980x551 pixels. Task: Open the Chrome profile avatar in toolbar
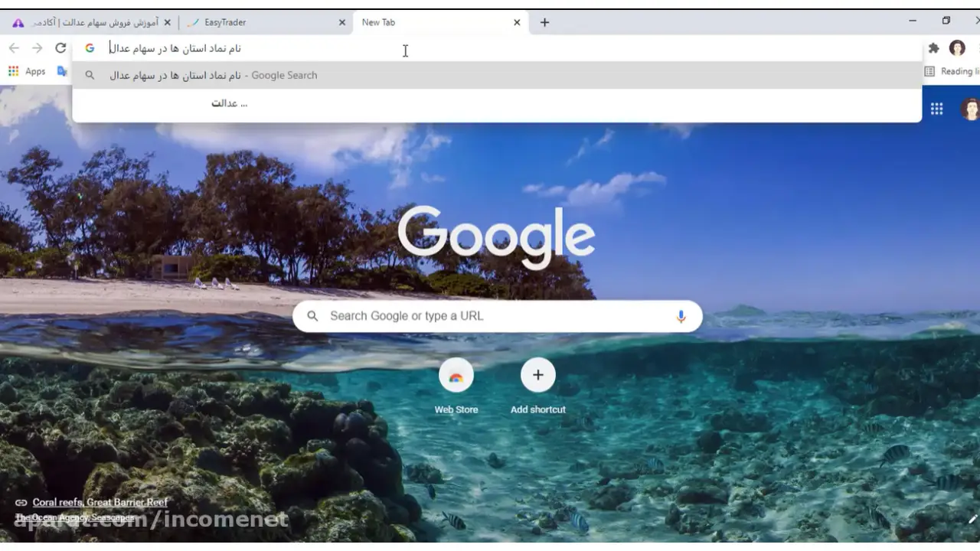[x=957, y=48]
